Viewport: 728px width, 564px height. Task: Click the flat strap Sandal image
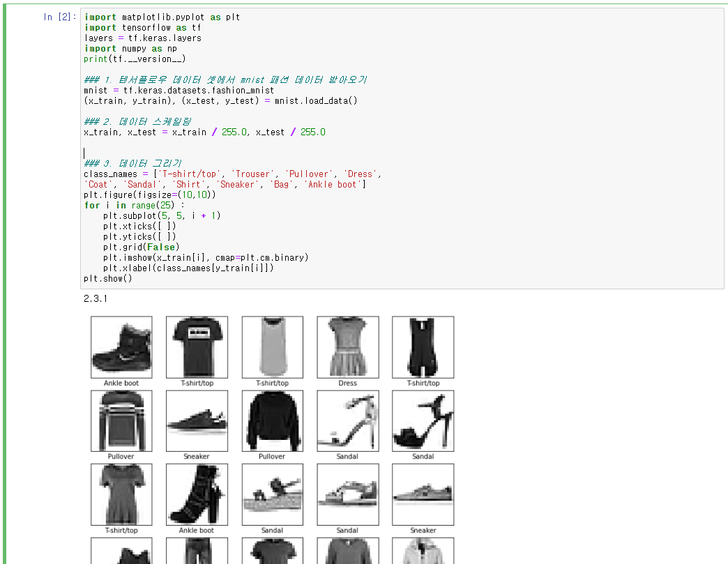click(348, 494)
